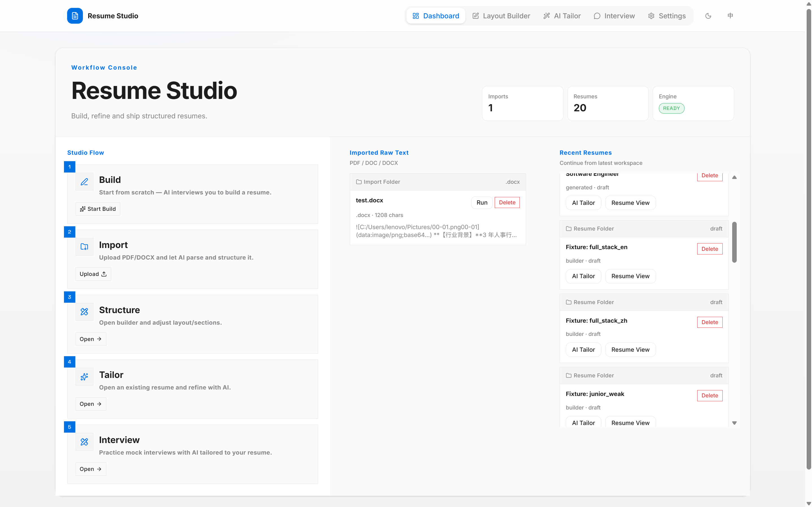812x507 pixels.
Task: Delete Fixture: full_stack_zh resume
Action: click(x=710, y=322)
